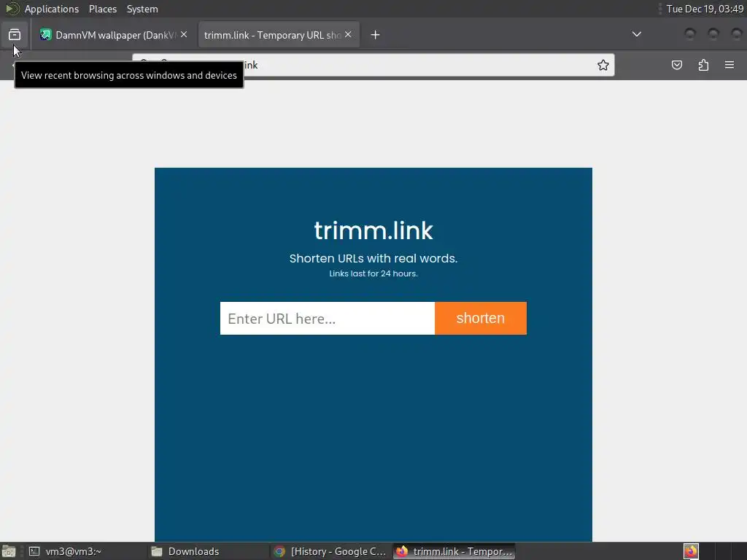Image resolution: width=747 pixels, height=560 pixels.
Task: Close the DamnVM wallpaper tab
Action: tap(184, 34)
